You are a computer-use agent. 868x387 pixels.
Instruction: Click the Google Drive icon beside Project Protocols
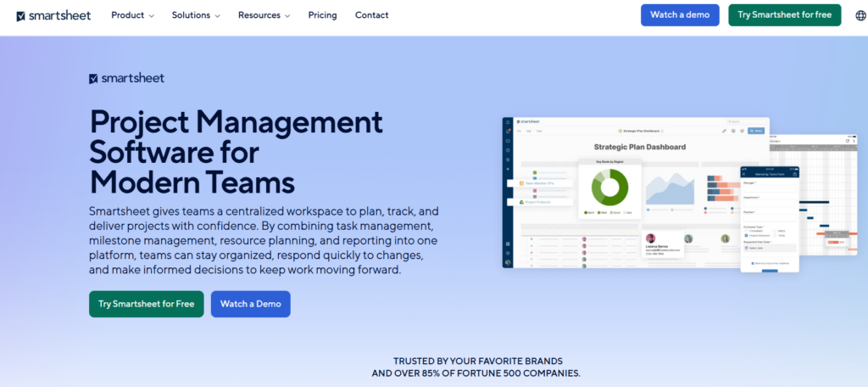point(521,202)
